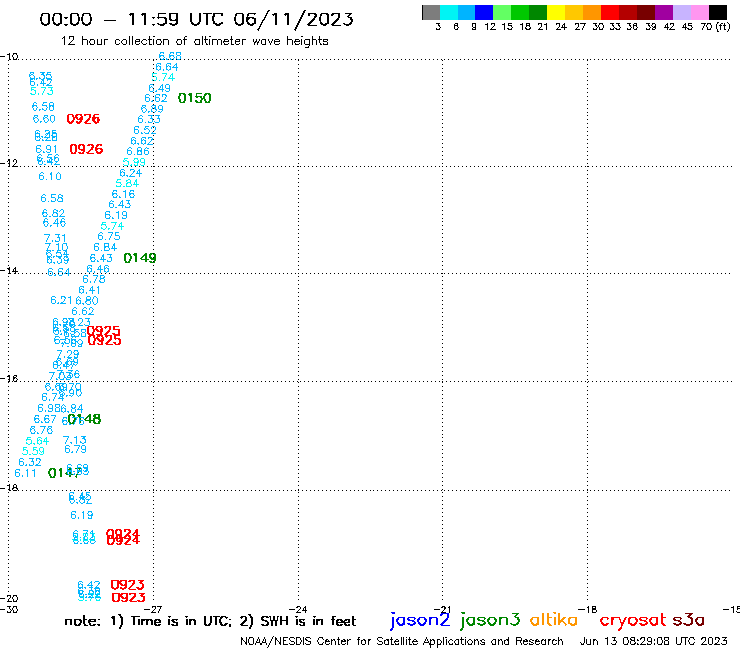Select the wave height value 6.86
The width and height of the screenshot is (740, 650).
[x=138, y=152]
